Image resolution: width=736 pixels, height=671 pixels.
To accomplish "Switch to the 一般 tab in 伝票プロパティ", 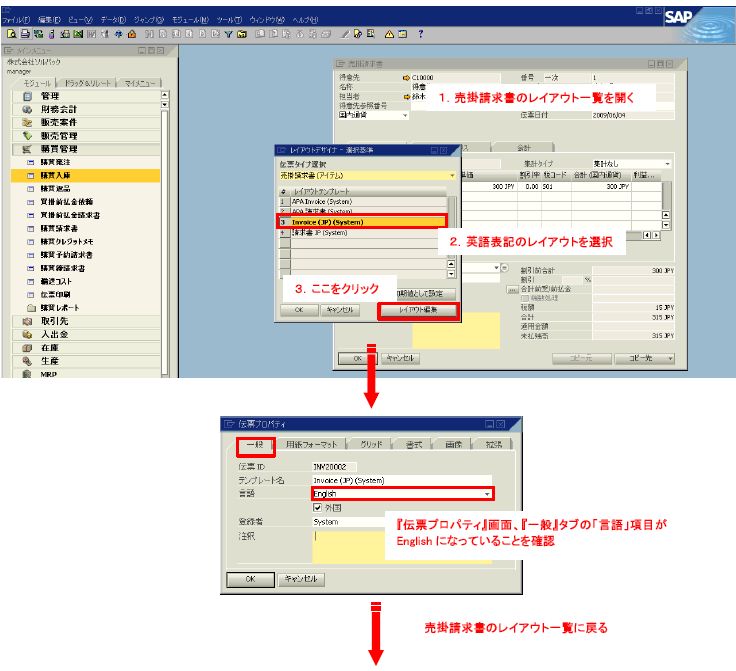I will [255, 444].
